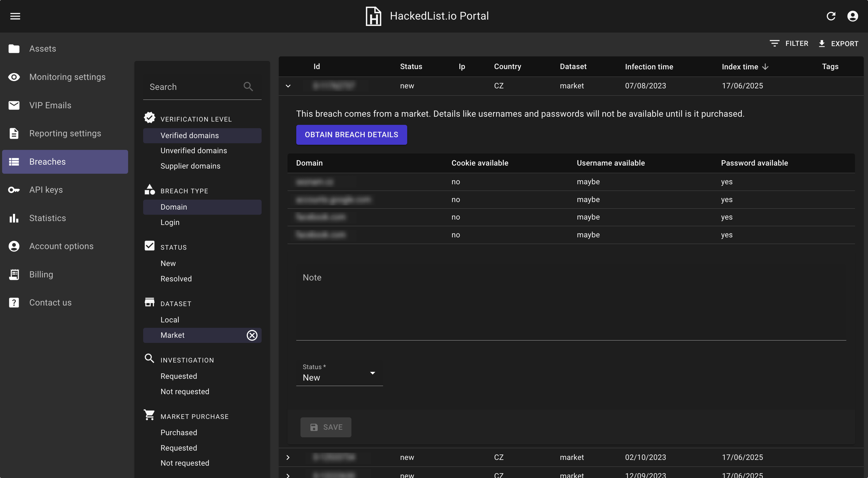
Task: Toggle the Login breach type filter
Action: 170,223
